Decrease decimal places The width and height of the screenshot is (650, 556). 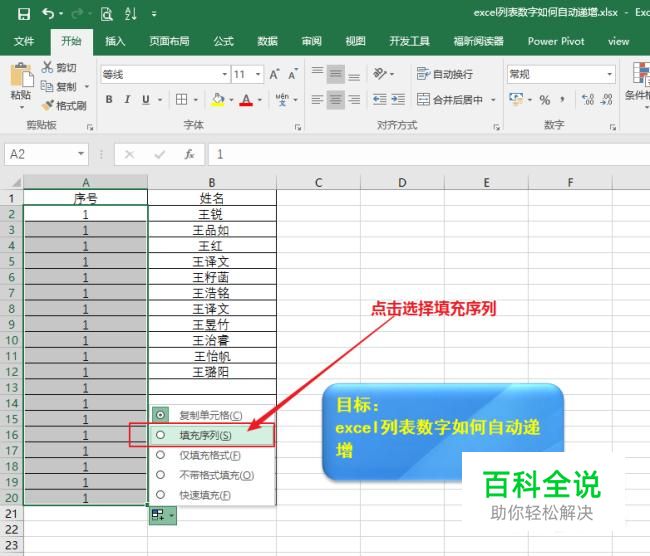606,100
